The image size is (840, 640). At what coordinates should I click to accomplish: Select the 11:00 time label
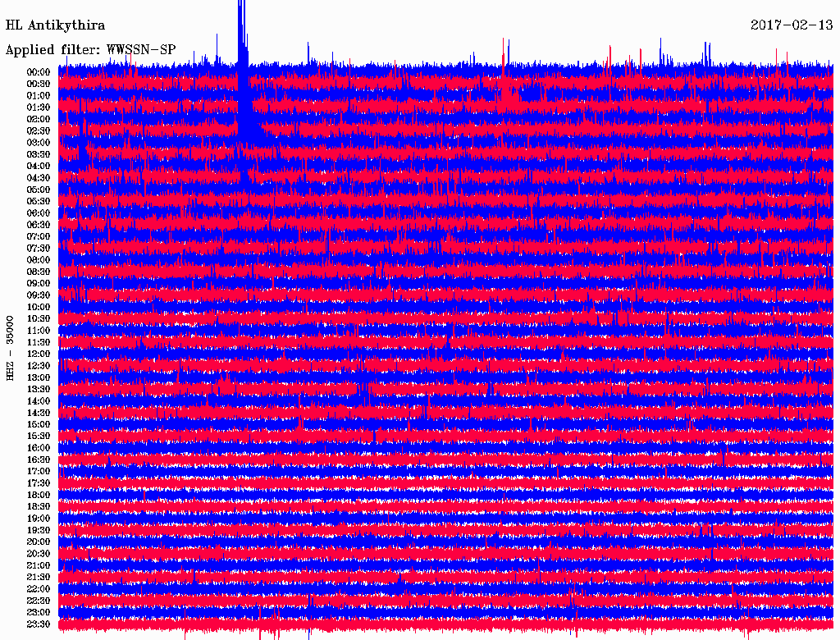(x=39, y=330)
